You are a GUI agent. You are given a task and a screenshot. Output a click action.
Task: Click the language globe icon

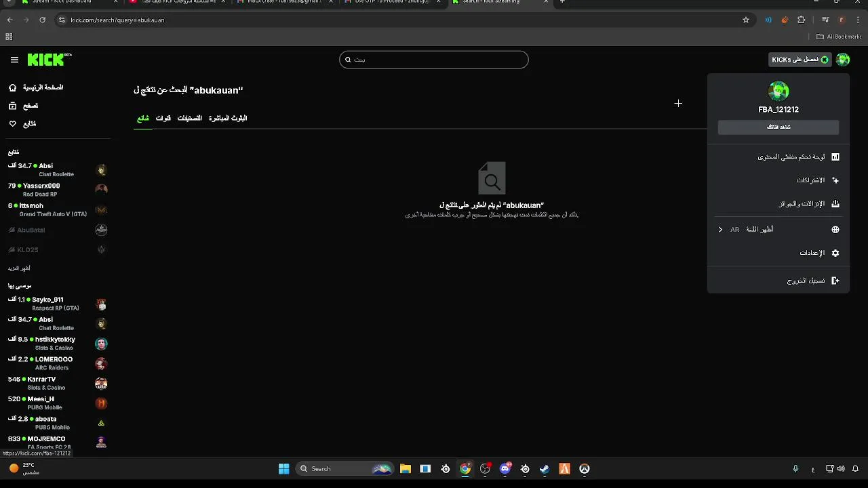[x=835, y=230]
